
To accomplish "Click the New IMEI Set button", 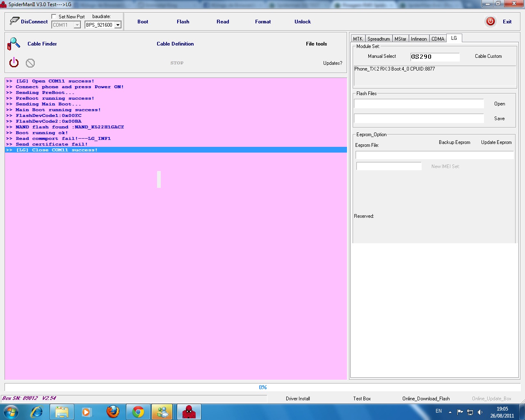I will [x=445, y=167].
